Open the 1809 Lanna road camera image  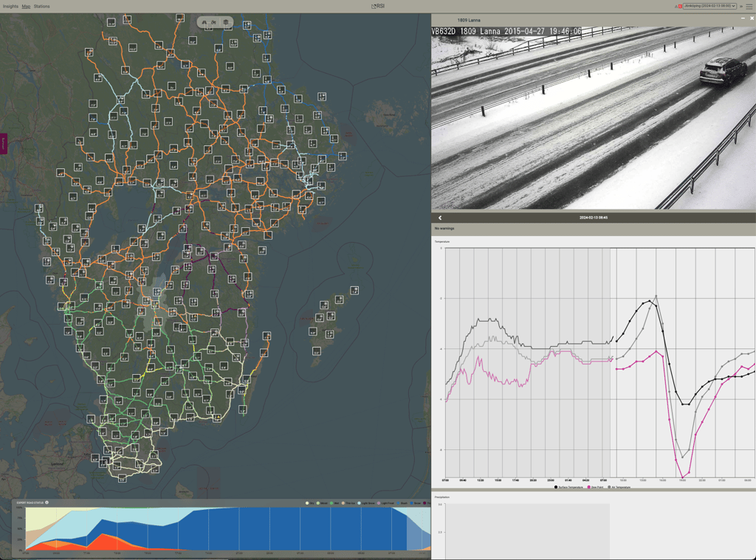[594, 117]
